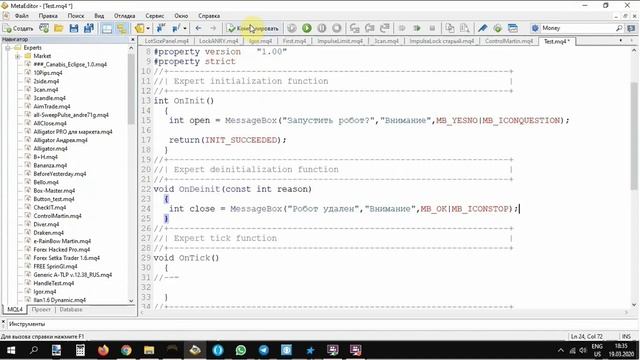Click the copy documents toolbar icon
Screen dimensions: 640x360
(x=450, y=28)
